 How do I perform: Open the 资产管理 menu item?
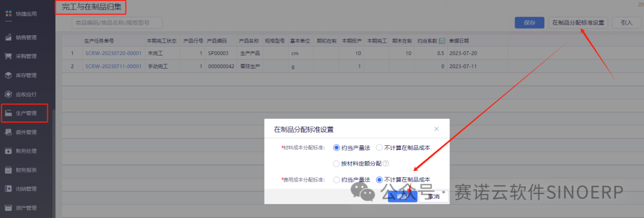(26, 208)
